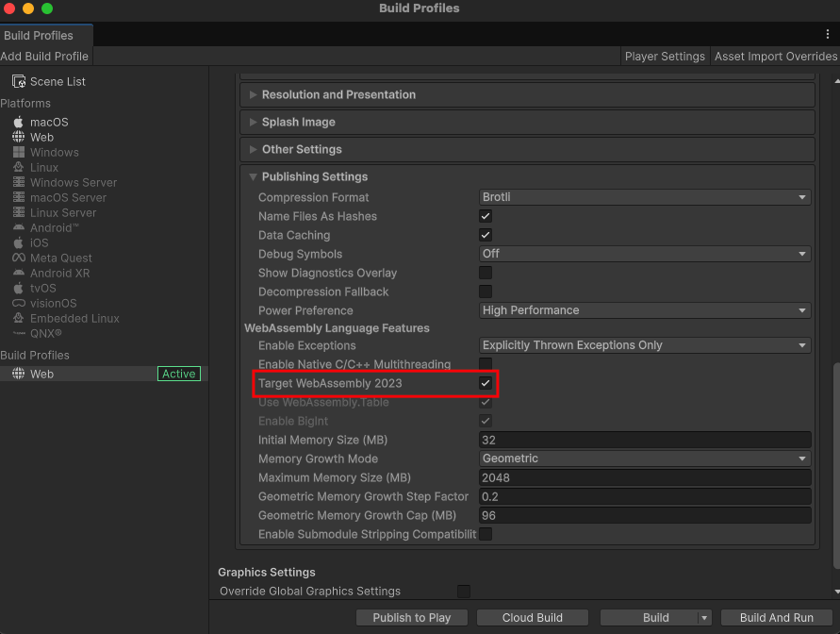Click the Player Settings button
840x634 pixels.
point(665,57)
